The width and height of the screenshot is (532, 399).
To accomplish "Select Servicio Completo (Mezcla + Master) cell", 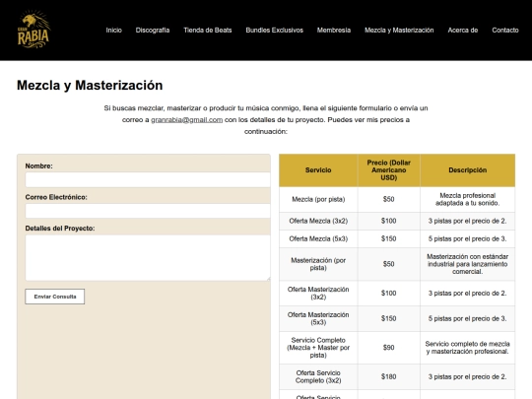I will pos(318,348).
